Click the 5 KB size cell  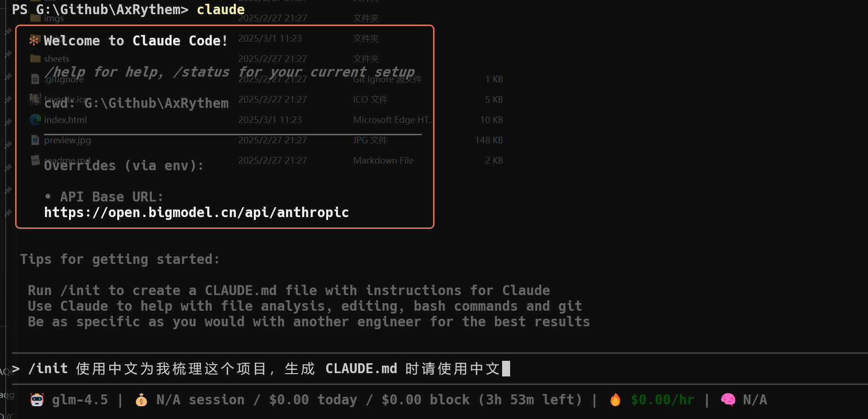(x=494, y=99)
